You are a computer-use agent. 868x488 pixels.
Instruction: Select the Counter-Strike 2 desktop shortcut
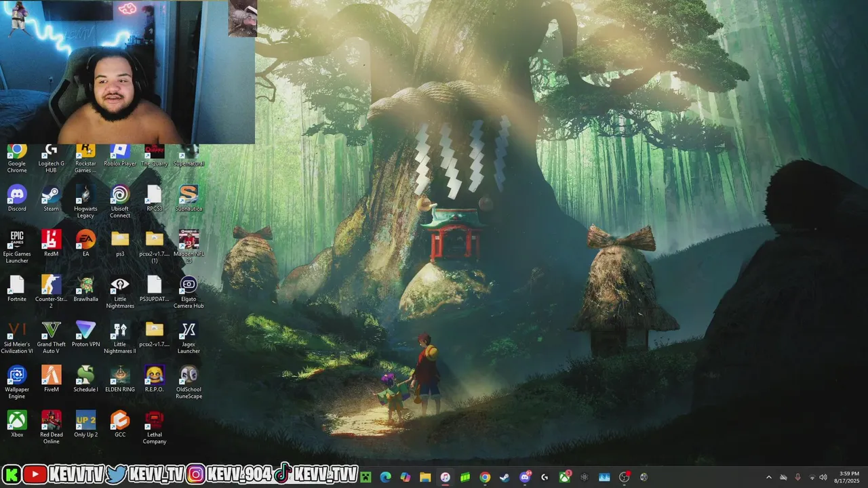point(51,291)
